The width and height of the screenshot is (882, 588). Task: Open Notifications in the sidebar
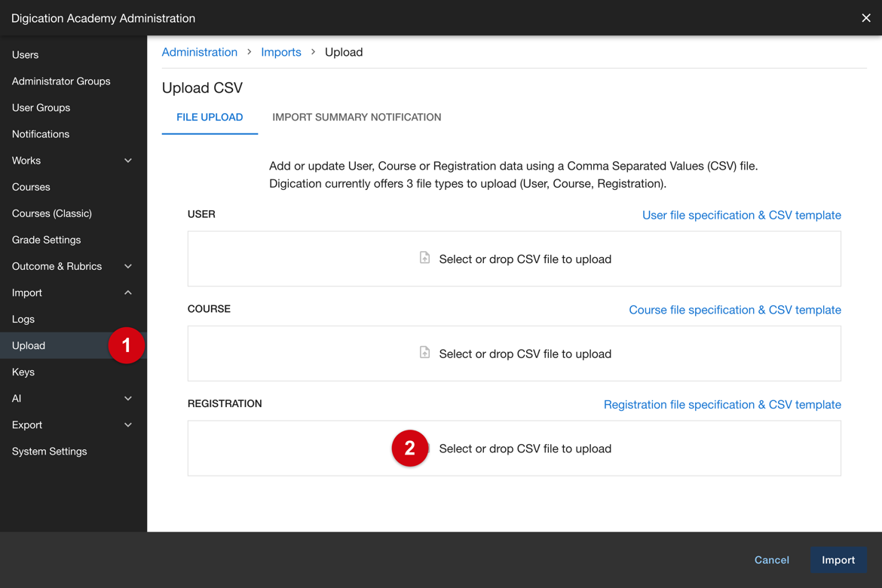[x=41, y=134]
